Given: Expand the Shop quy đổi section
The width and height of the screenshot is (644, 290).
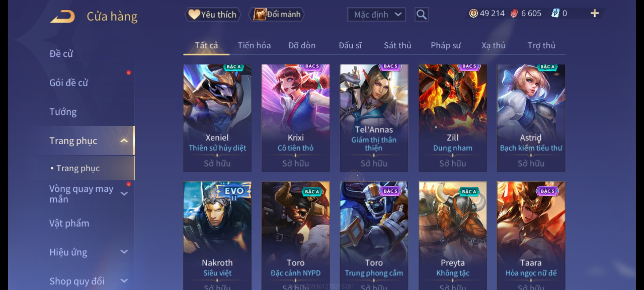Looking at the screenshot, I should 124,281.
